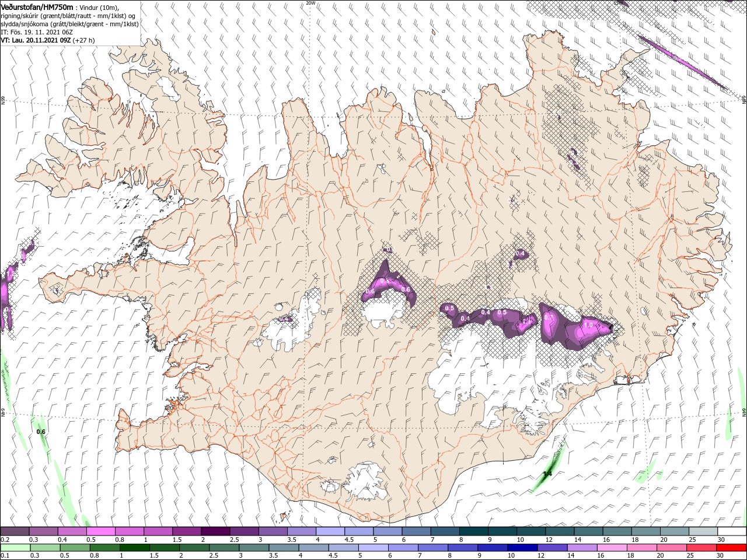Viewport: 747px width, 560px height.
Task: Pick the 25 red-pink swatch in lower row
Action: [701, 548]
